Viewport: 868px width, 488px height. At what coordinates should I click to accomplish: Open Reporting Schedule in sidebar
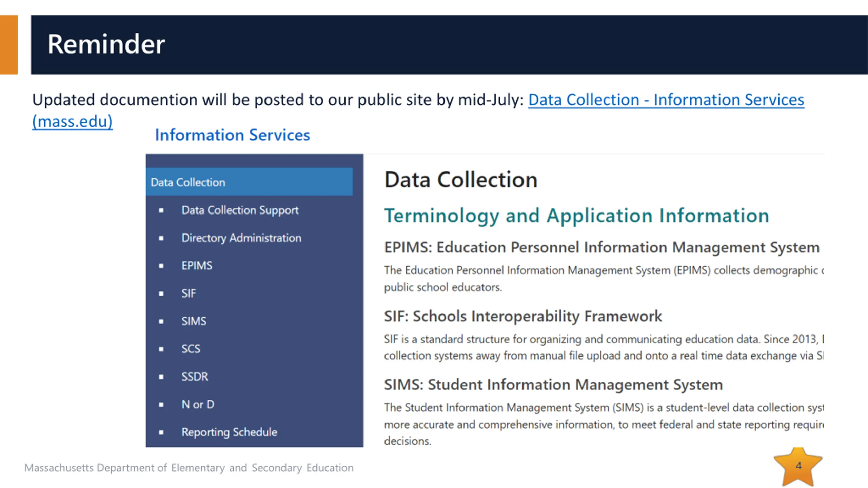pos(229,432)
